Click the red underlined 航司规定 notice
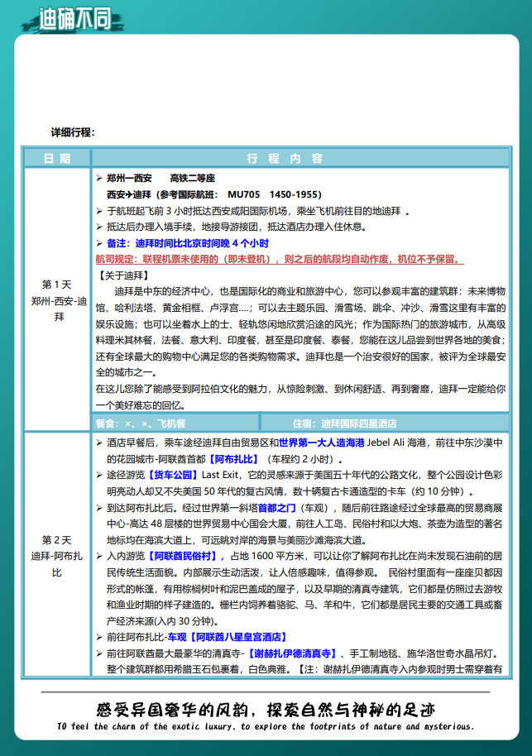The width and height of the screenshot is (532, 756). coord(280,259)
